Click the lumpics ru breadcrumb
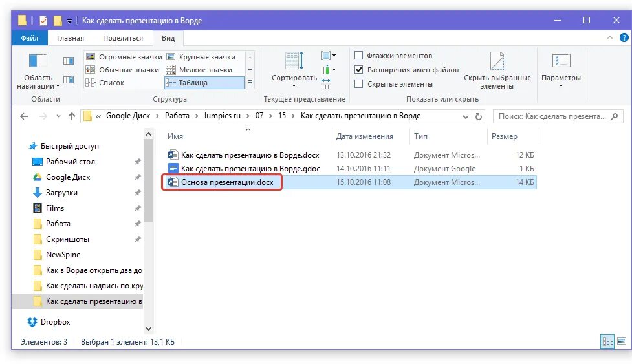632x364 pixels. (222, 116)
